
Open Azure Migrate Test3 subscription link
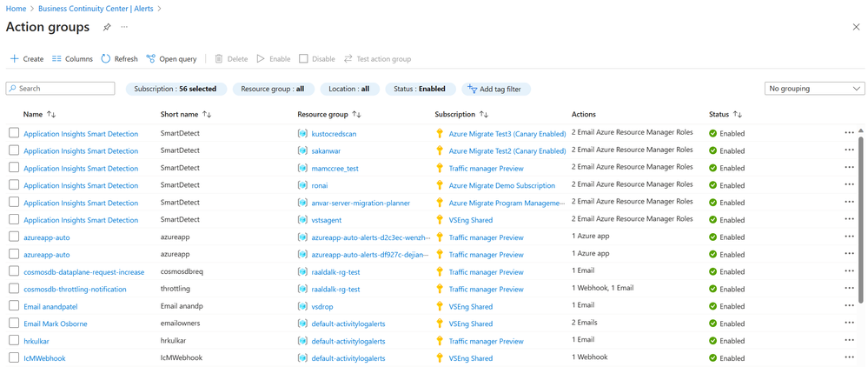507,134
